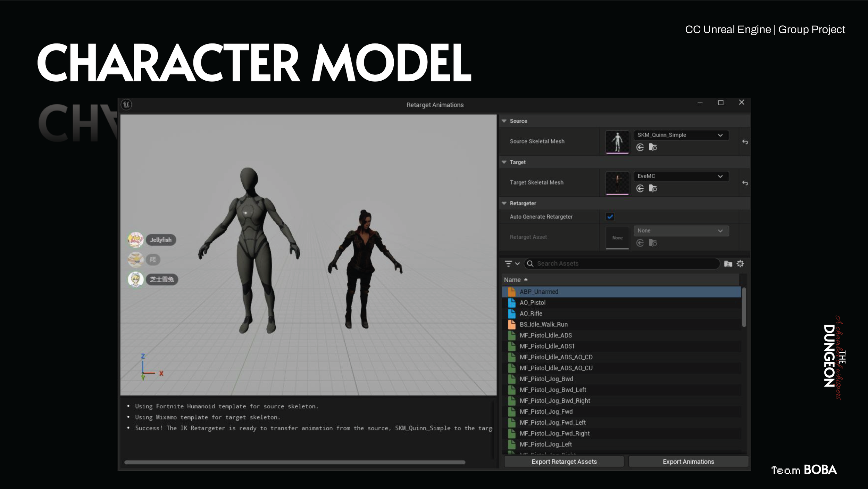Open the asset filter options menu

point(512,264)
